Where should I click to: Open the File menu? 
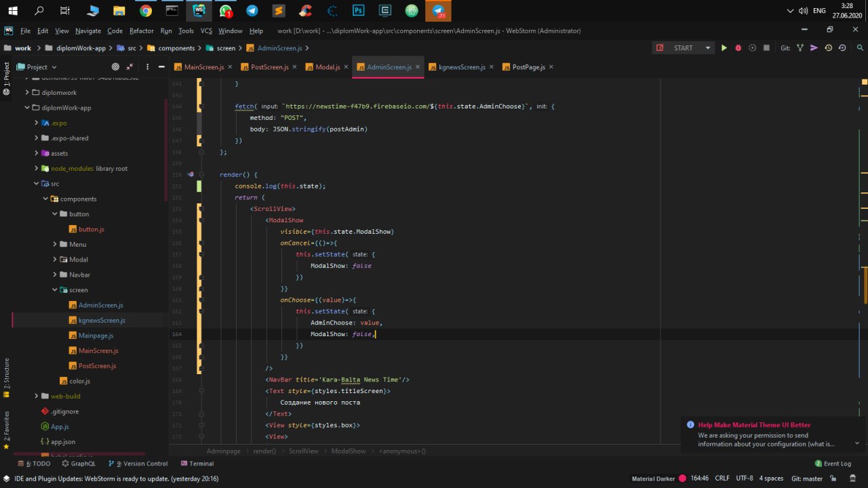(26, 30)
